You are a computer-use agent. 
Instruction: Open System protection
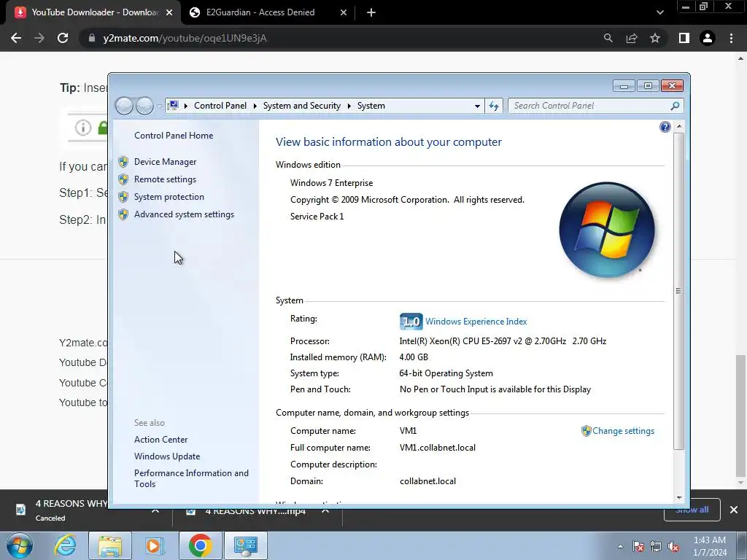pyautogui.click(x=169, y=197)
